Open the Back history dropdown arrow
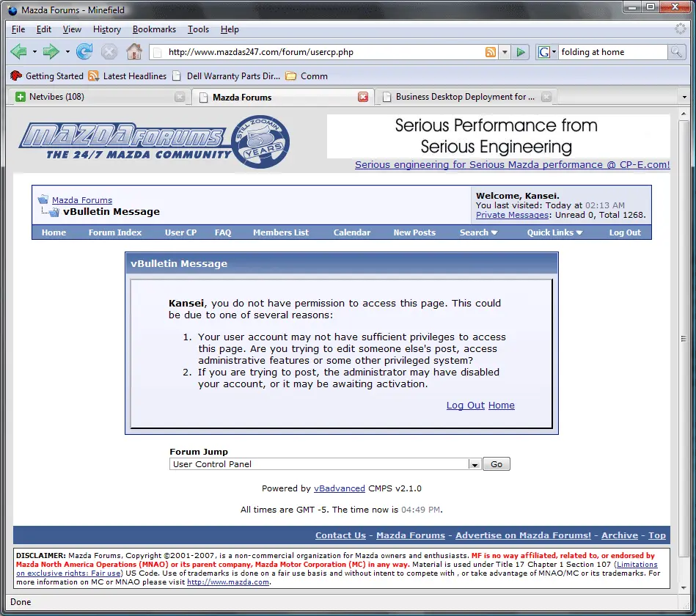This screenshot has width=696, height=616. (x=34, y=52)
